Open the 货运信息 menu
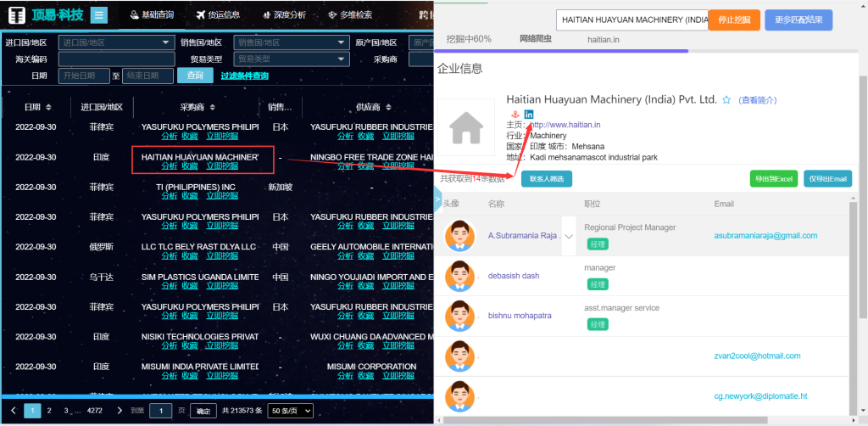This screenshot has height=426, width=868. 217,15
